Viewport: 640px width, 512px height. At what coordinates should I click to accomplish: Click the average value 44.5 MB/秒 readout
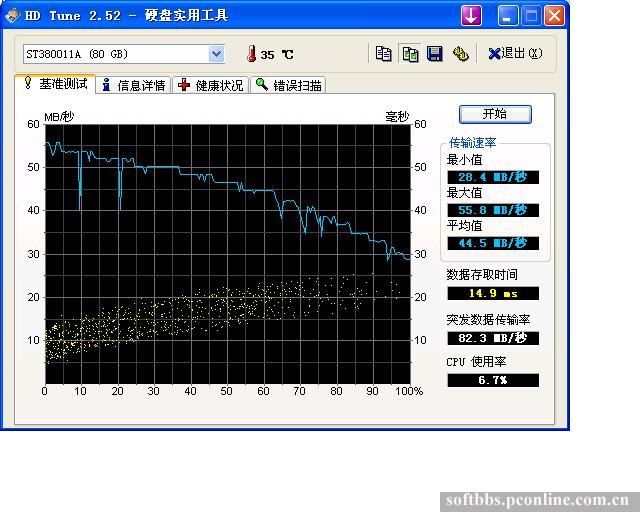[x=493, y=243]
